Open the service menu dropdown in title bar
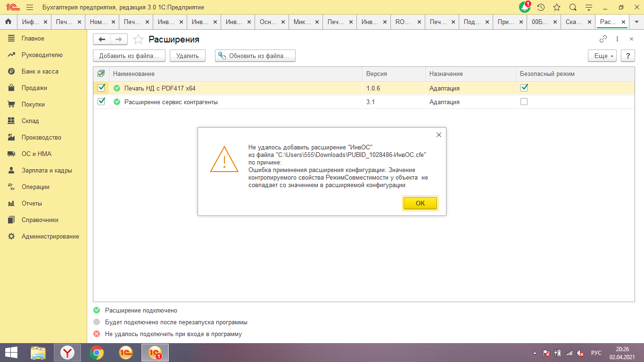644x362 pixels. (x=588, y=8)
